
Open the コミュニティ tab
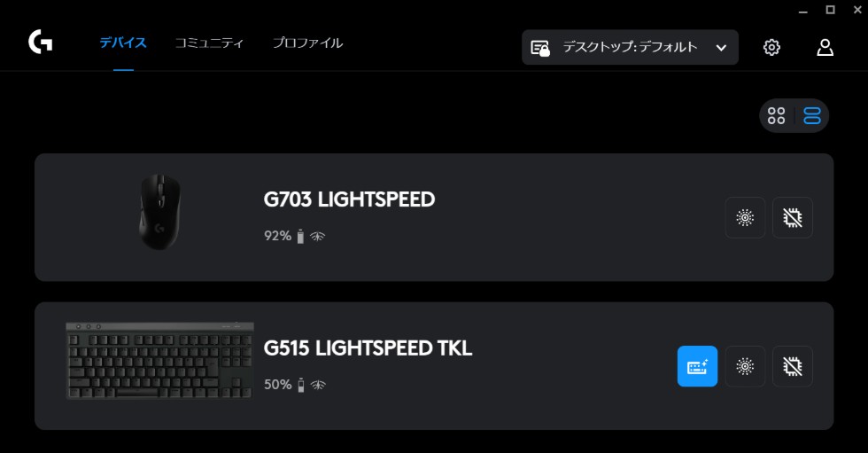coord(209,43)
